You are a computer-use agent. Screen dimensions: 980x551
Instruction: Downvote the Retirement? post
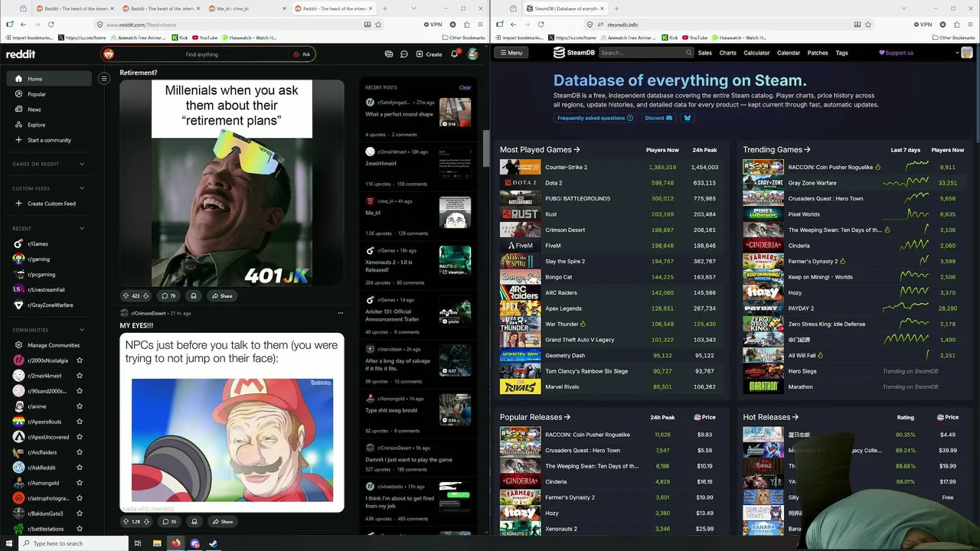click(x=147, y=296)
